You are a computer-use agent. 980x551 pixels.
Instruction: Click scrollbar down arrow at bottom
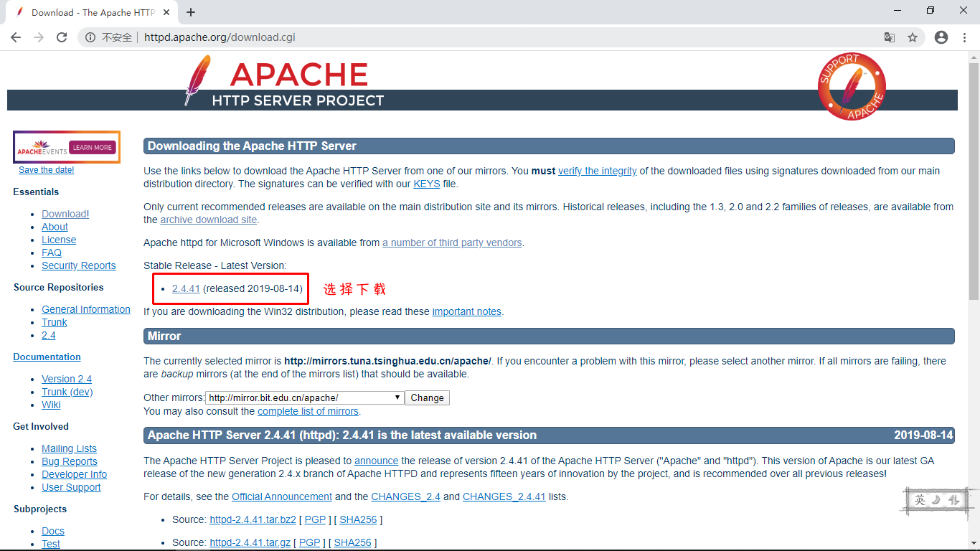pos(974,545)
